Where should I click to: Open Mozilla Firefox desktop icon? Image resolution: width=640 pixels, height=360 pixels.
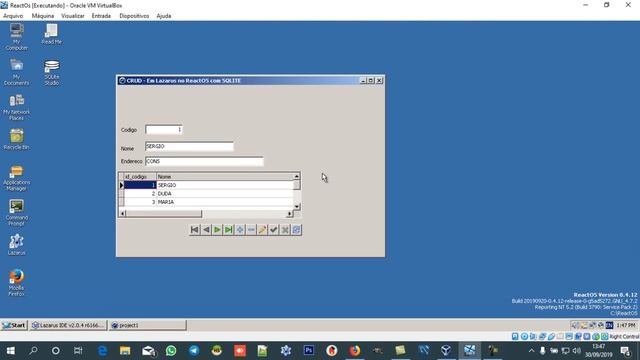16,282
